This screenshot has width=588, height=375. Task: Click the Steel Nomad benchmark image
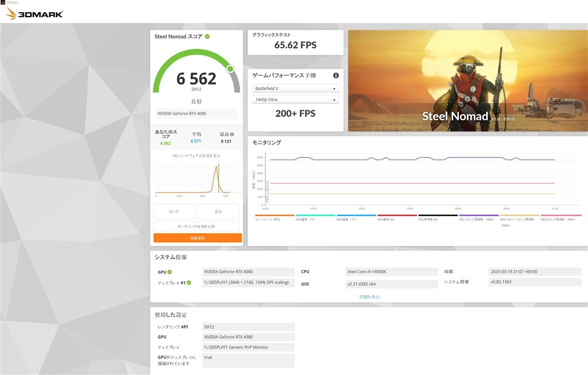467,80
